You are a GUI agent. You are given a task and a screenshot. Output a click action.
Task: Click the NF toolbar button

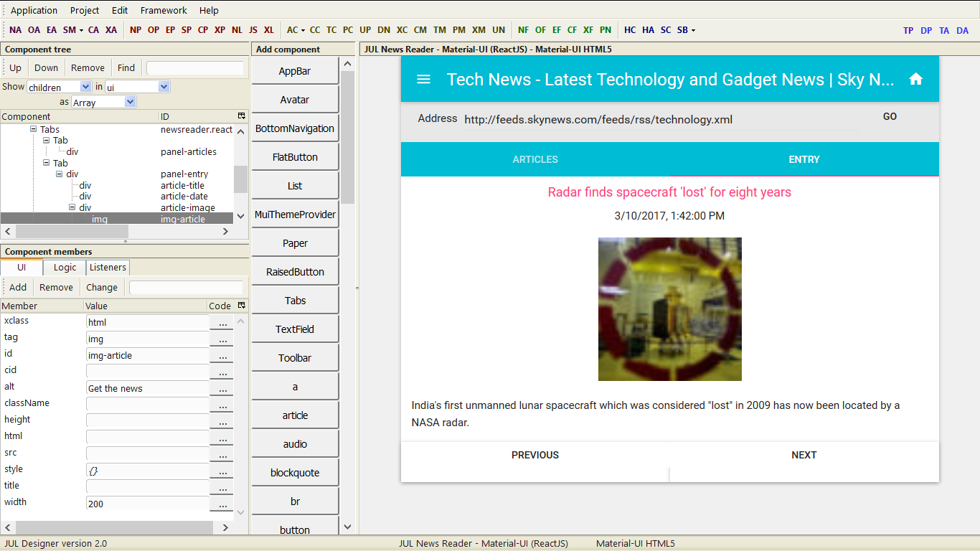click(x=524, y=30)
